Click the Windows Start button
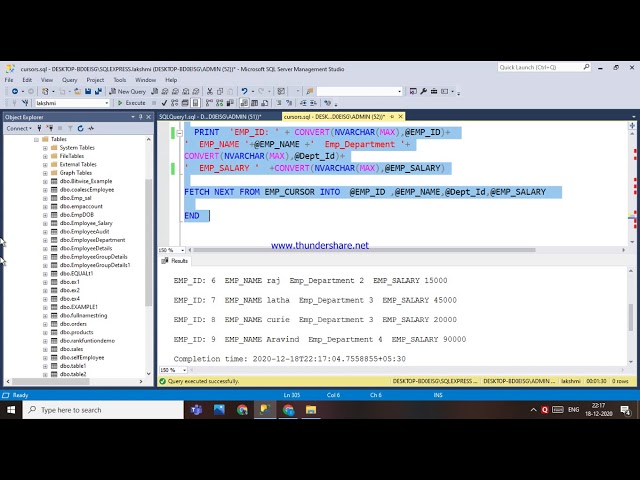The width and height of the screenshot is (640, 480). click(11, 410)
